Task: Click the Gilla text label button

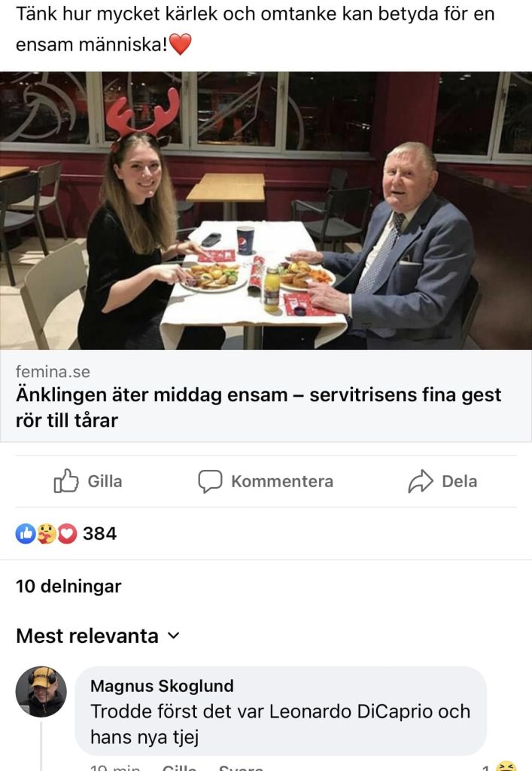Action: click(105, 481)
